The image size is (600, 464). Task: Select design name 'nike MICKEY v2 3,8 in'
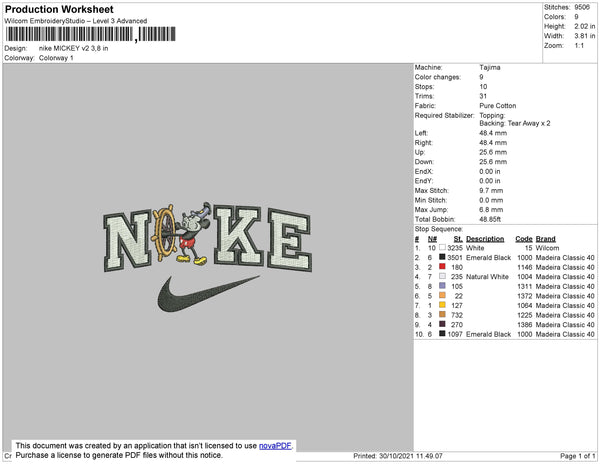pos(73,48)
